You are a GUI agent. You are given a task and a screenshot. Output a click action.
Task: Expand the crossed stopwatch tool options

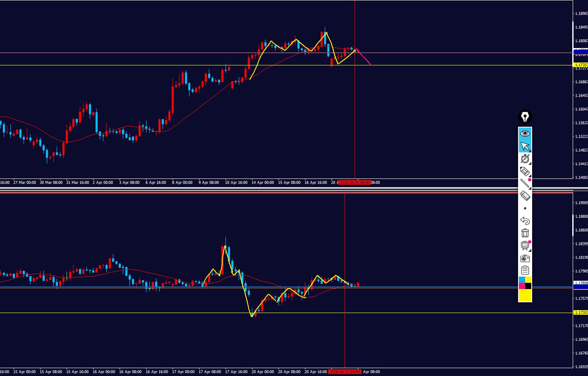point(525,159)
